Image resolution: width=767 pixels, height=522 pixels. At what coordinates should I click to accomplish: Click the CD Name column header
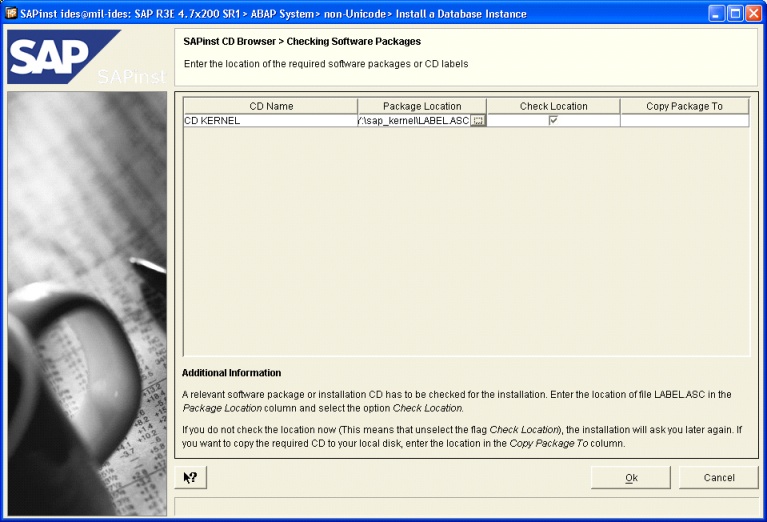click(x=269, y=106)
